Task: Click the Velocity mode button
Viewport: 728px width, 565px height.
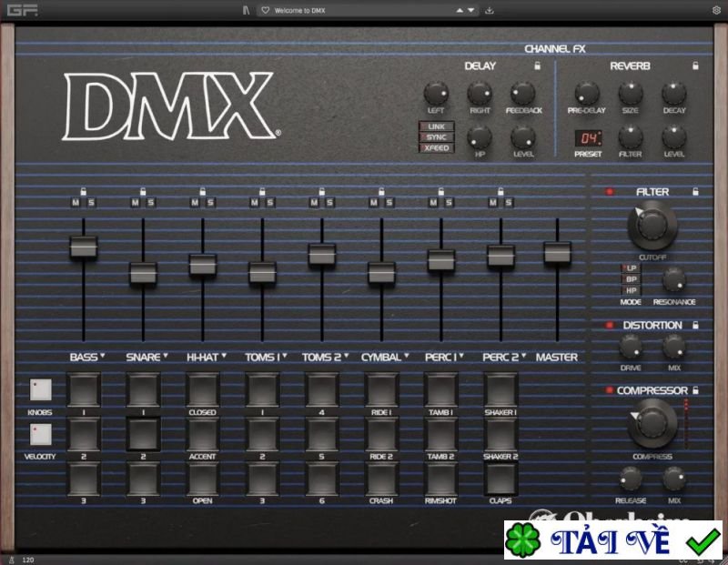Action: point(40,434)
